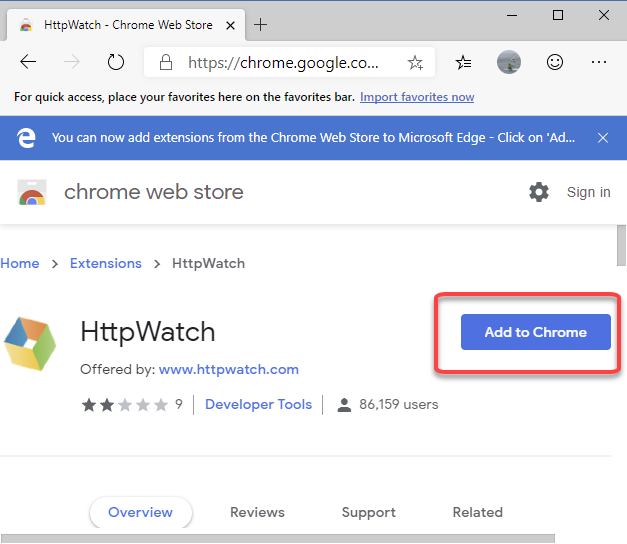Go to the Home breadcrumb
Screen dimensions: 627x544
(x=20, y=264)
